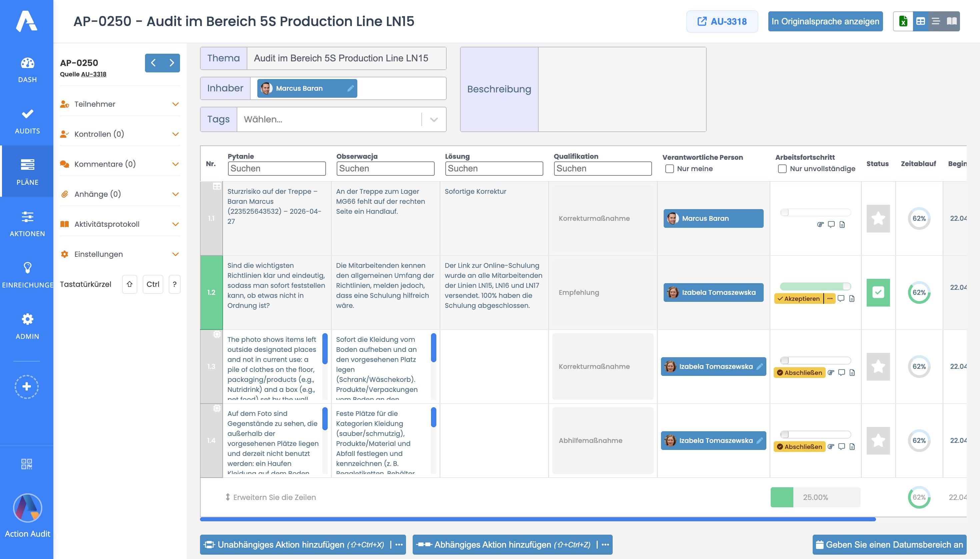Open more options next to Akzeptieren
Screen dimensions: 980x559
point(830,299)
